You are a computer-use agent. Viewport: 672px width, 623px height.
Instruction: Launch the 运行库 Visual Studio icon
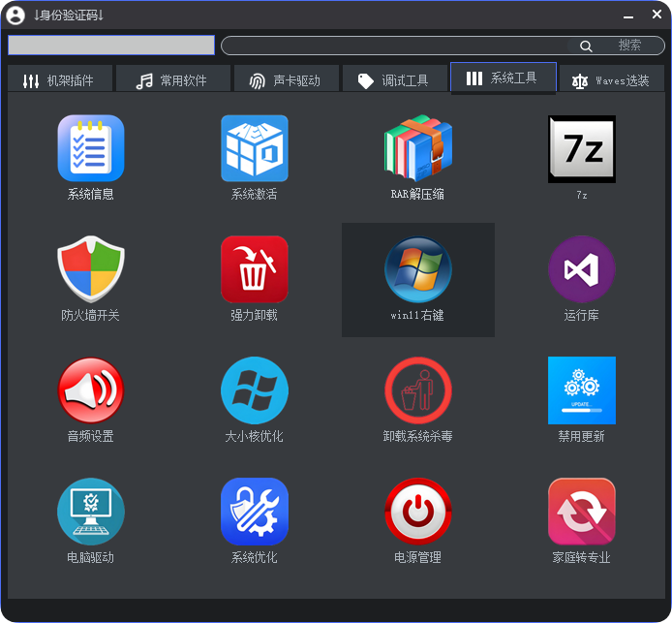(x=582, y=269)
